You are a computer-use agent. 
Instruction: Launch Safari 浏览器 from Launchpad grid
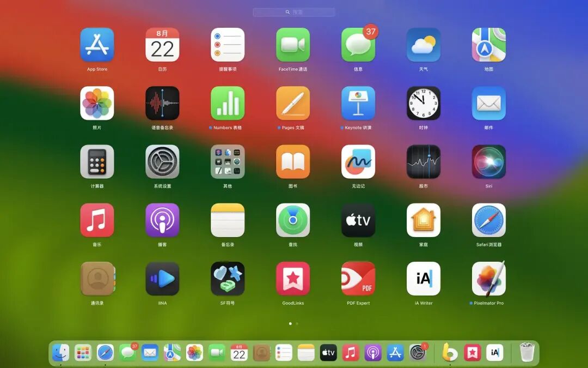(x=488, y=220)
